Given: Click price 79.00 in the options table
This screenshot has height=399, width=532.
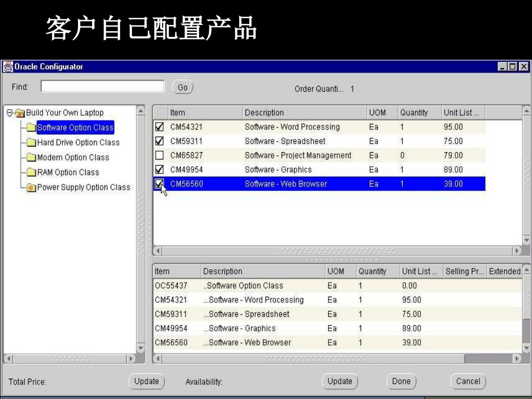Looking at the screenshot, I should coord(453,155).
